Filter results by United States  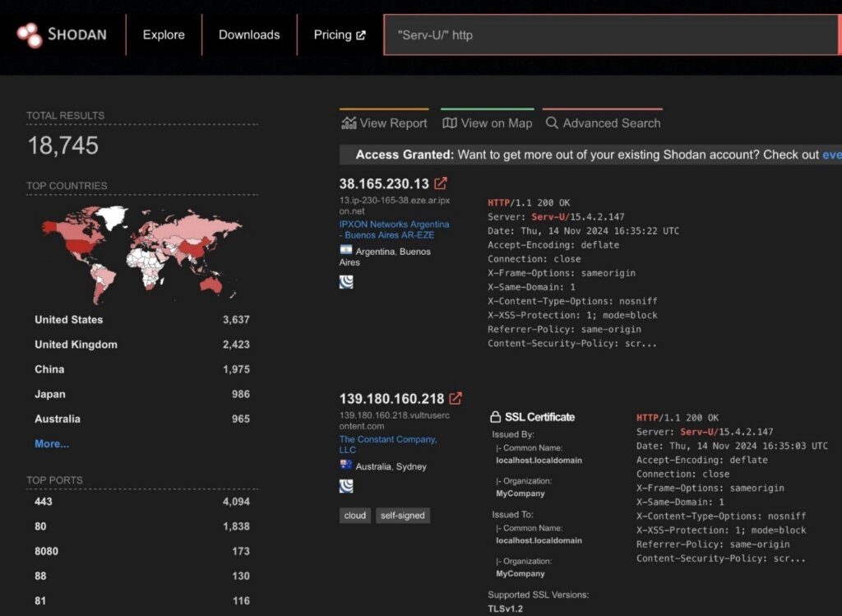pos(142,320)
